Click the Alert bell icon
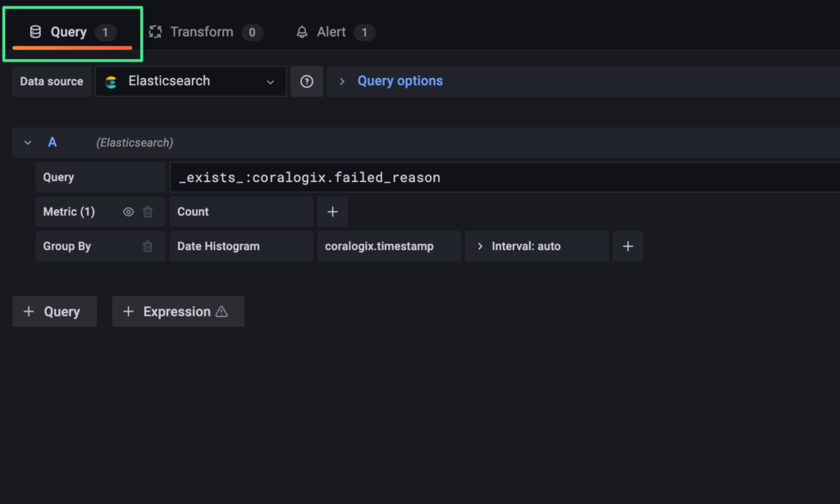The image size is (840, 504). pyautogui.click(x=302, y=32)
